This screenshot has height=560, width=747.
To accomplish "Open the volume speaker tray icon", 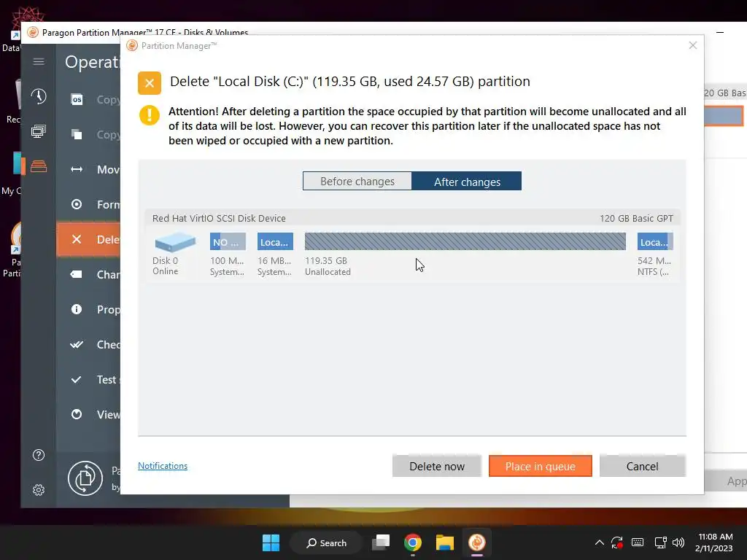I will click(678, 542).
